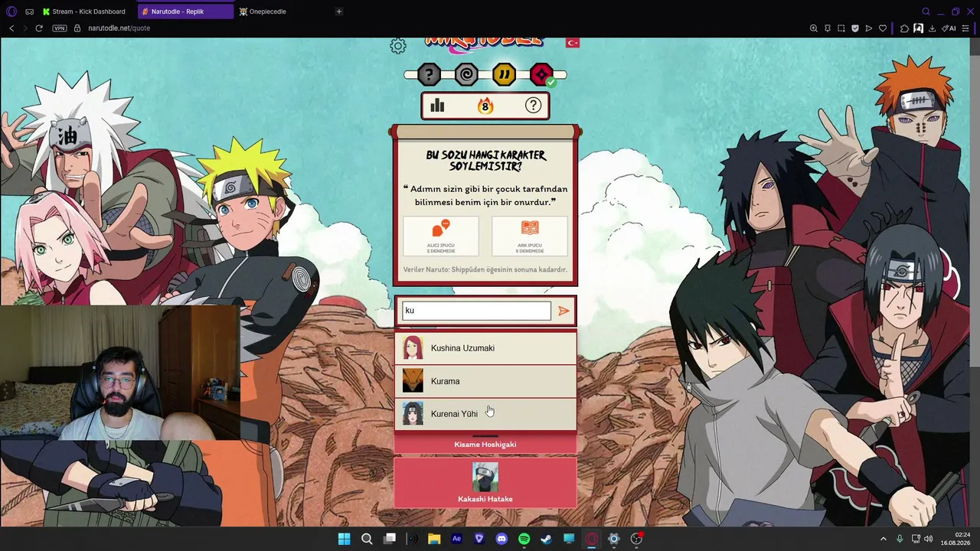Click the Kisame Hoshigaki guess row
The image size is (980, 551).
(x=485, y=444)
